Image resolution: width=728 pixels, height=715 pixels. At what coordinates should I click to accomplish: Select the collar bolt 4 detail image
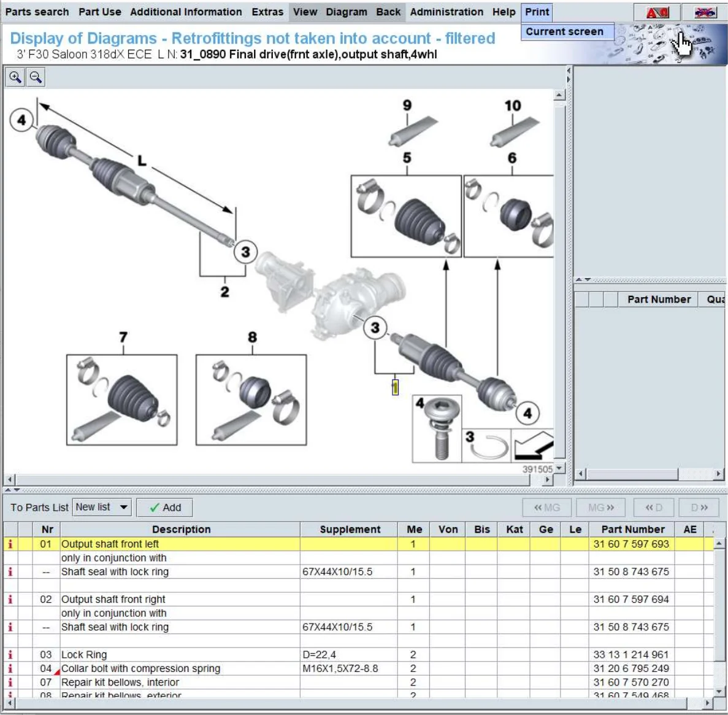click(x=437, y=428)
